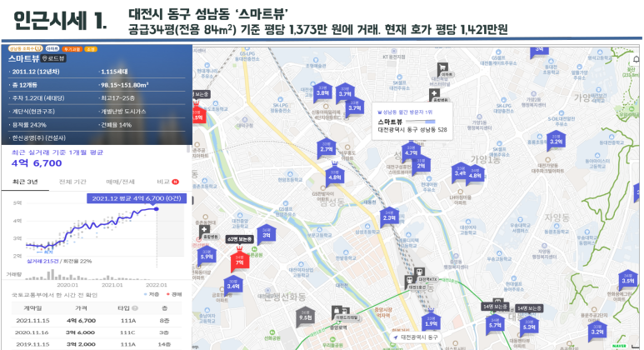644x350 pixels.
Task: Open the gray 9.5억 marker
Action: (305, 317)
